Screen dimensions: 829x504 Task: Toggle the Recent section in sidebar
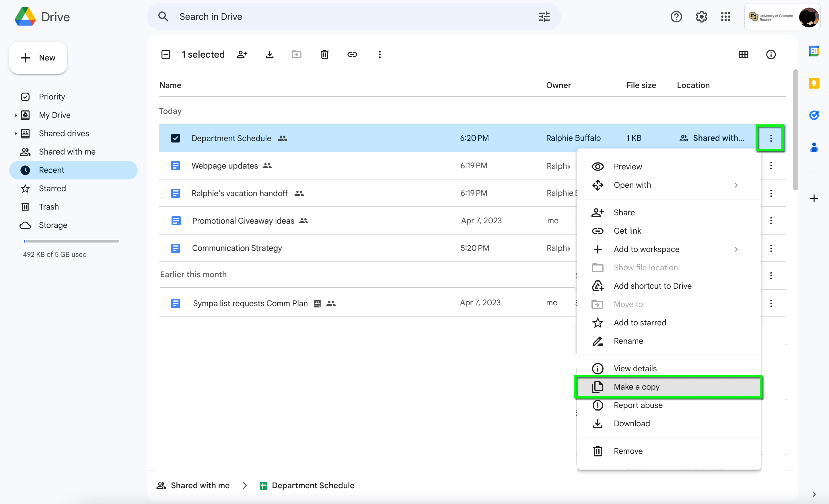click(52, 170)
